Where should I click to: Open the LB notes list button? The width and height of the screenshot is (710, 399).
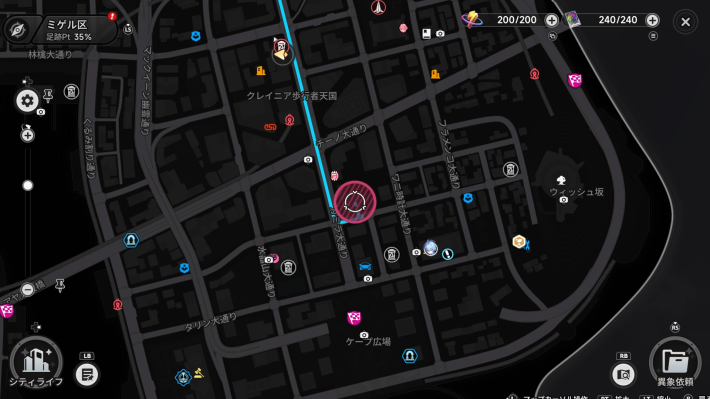[86, 374]
